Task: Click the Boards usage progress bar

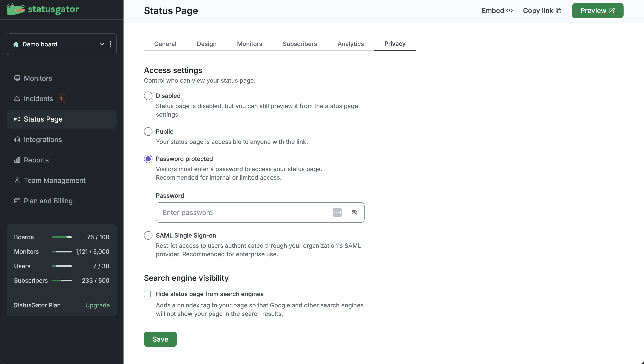Action: 62,237
